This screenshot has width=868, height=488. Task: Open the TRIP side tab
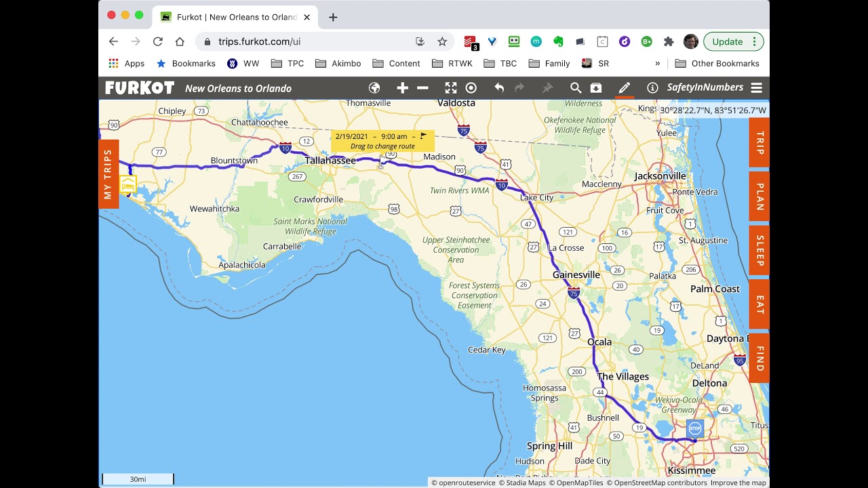tap(759, 142)
